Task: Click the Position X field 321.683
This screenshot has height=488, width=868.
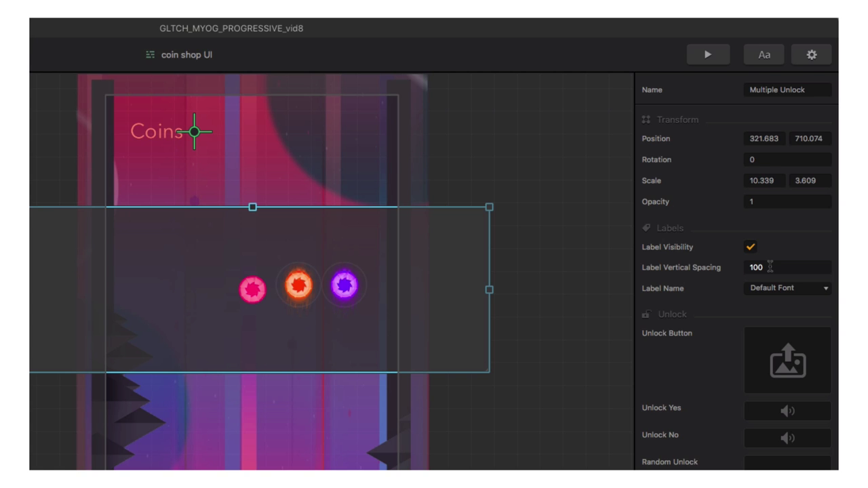Action: point(764,138)
